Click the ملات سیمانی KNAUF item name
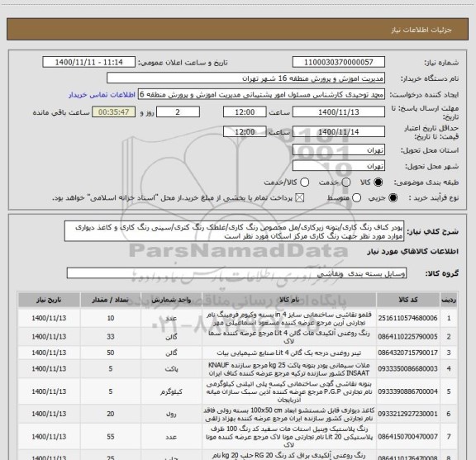Image resolution: width=476 pixels, height=460 pixels. (289, 369)
